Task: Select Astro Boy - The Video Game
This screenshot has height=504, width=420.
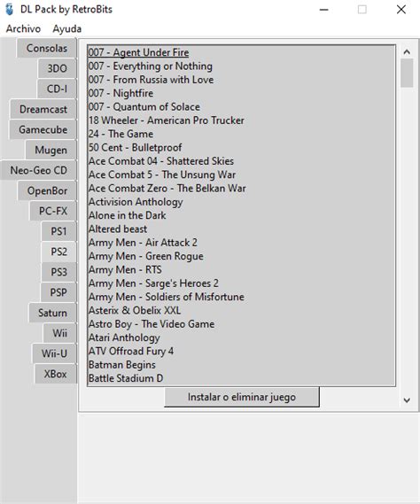Action: 241,324
